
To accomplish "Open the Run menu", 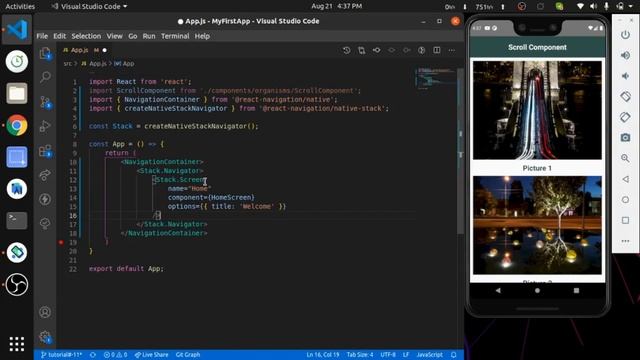I will [149, 36].
